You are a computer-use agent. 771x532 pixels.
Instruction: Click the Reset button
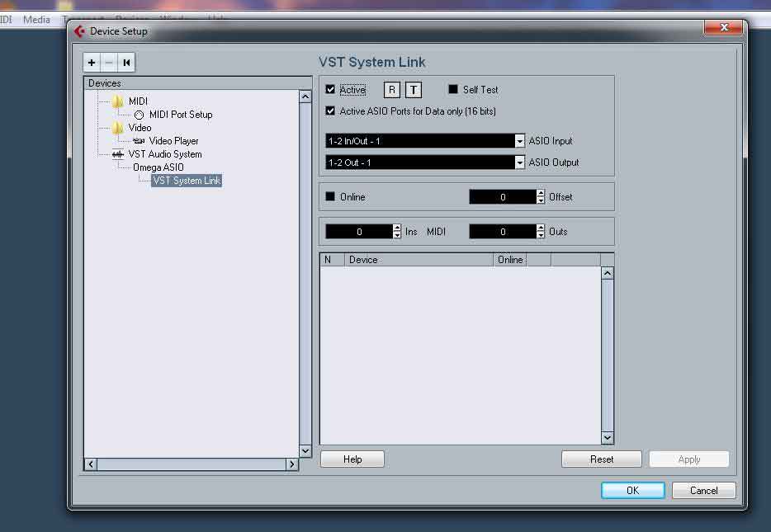(x=601, y=459)
